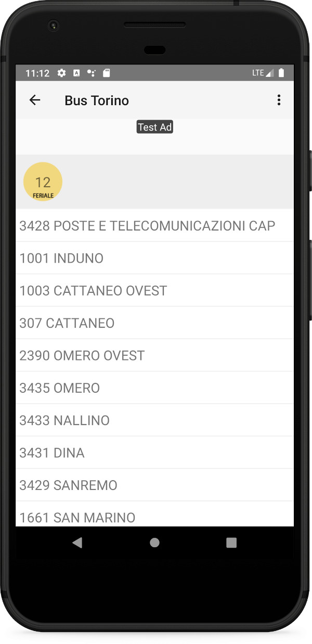The height and width of the screenshot is (644, 312).
Task: Tap the yellow line 12 Feriale badge
Action: [43, 182]
